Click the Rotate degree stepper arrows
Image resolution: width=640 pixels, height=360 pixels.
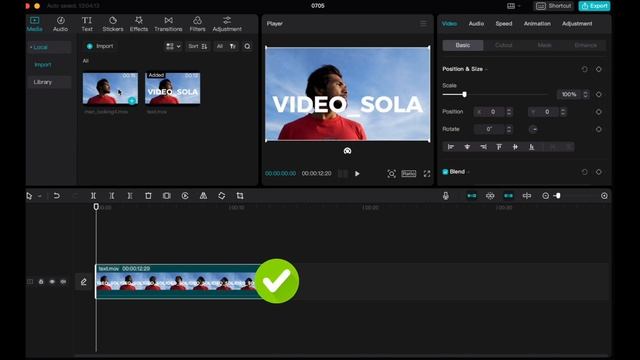509,129
